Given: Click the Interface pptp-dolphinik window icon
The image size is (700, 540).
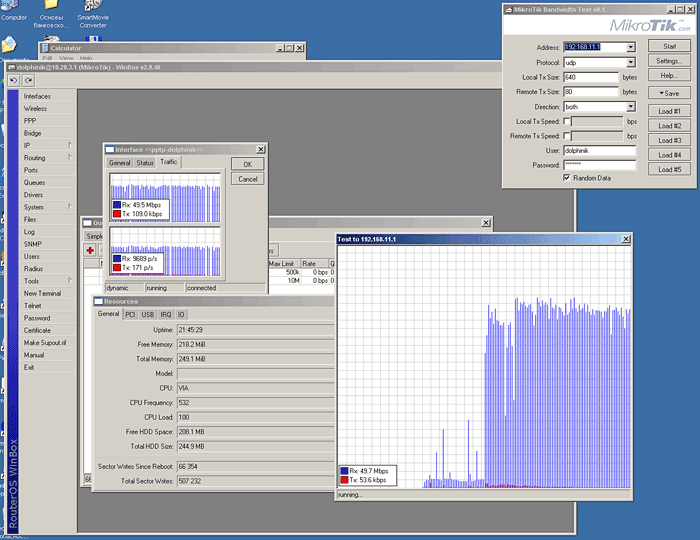Looking at the screenshot, I should click(x=109, y=150).
